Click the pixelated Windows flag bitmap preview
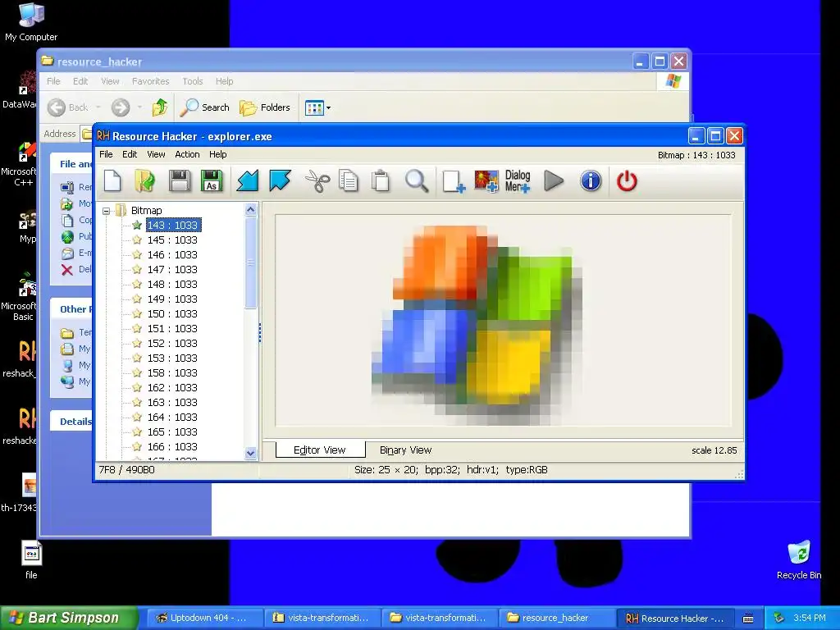The width and height of the screenshot is (840, 630). pos(477,324)
